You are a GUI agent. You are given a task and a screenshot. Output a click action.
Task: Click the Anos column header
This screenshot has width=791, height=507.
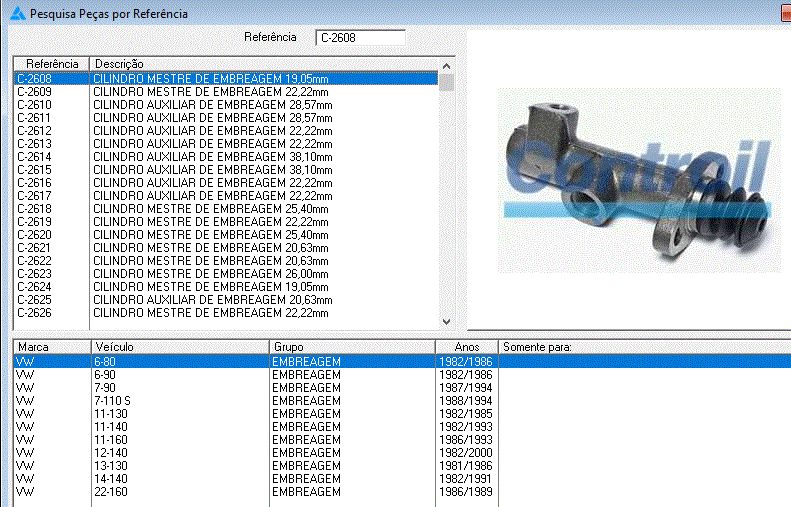click(x=466, y=347)
